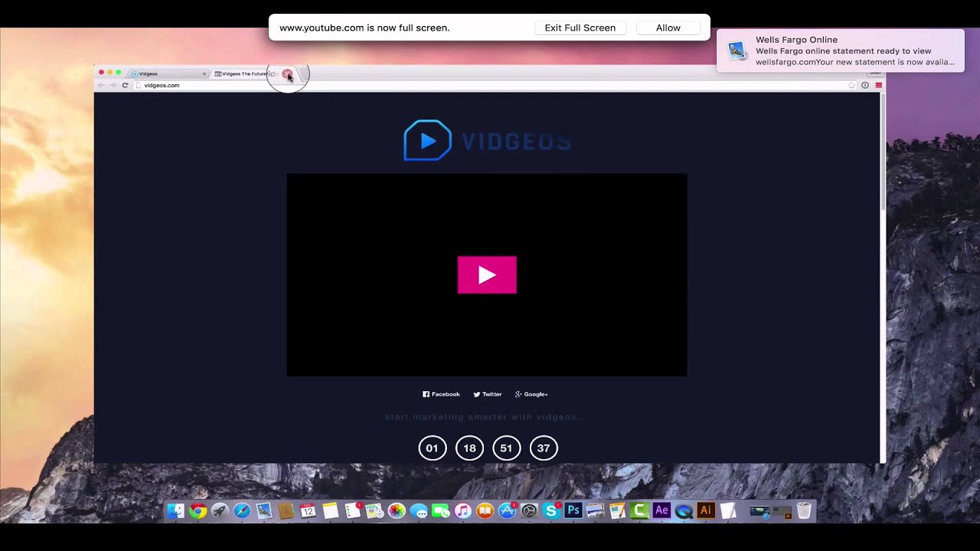Play the Vidgeos video with the pink button
980x551 pixels.
[x=487, y=275]
